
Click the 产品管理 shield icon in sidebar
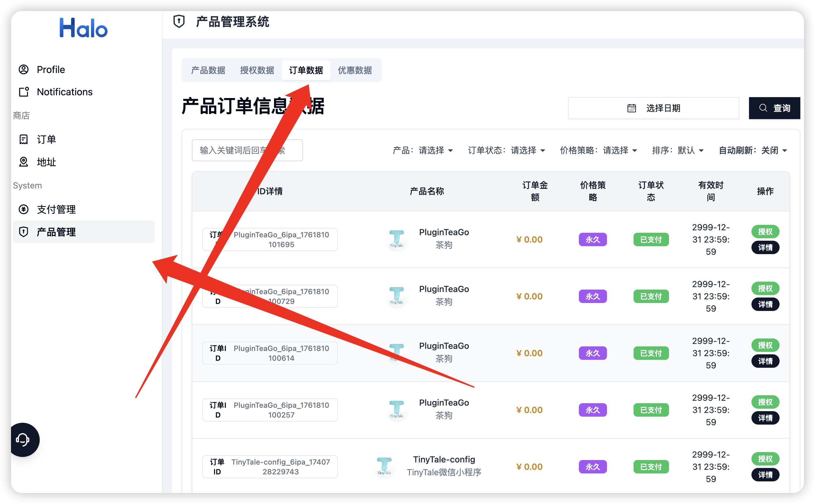point(24,232)
